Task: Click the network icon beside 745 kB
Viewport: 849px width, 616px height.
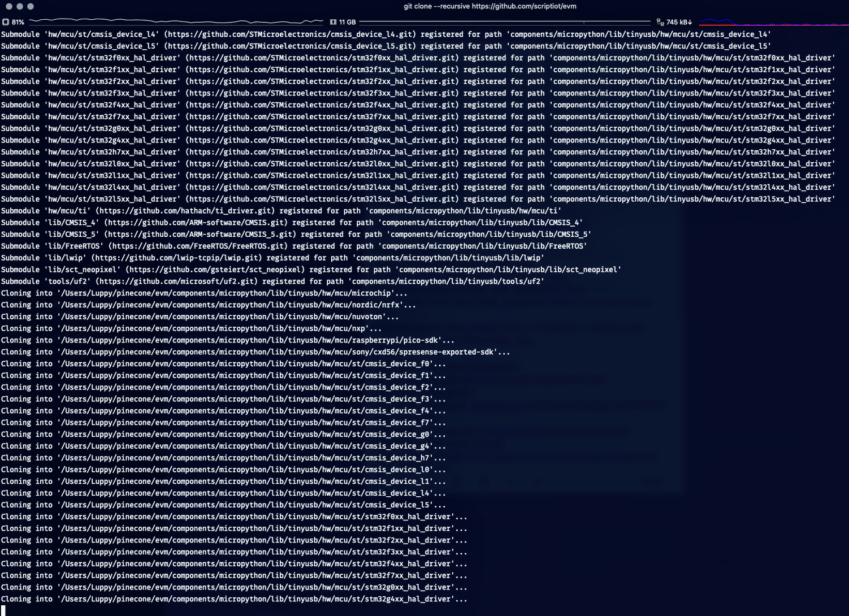Action: click(x=660, y=22)
